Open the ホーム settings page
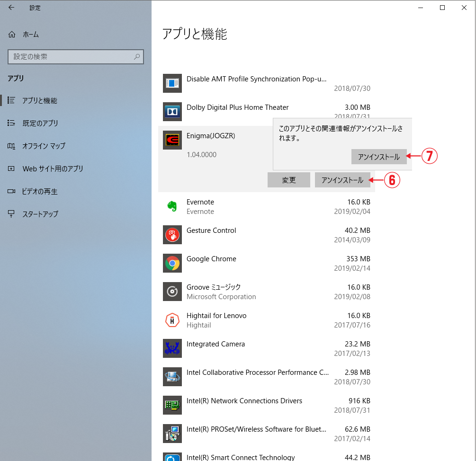The width and height of the screenshot is (476, 461). pyautogui.click(x=31, y=35)
